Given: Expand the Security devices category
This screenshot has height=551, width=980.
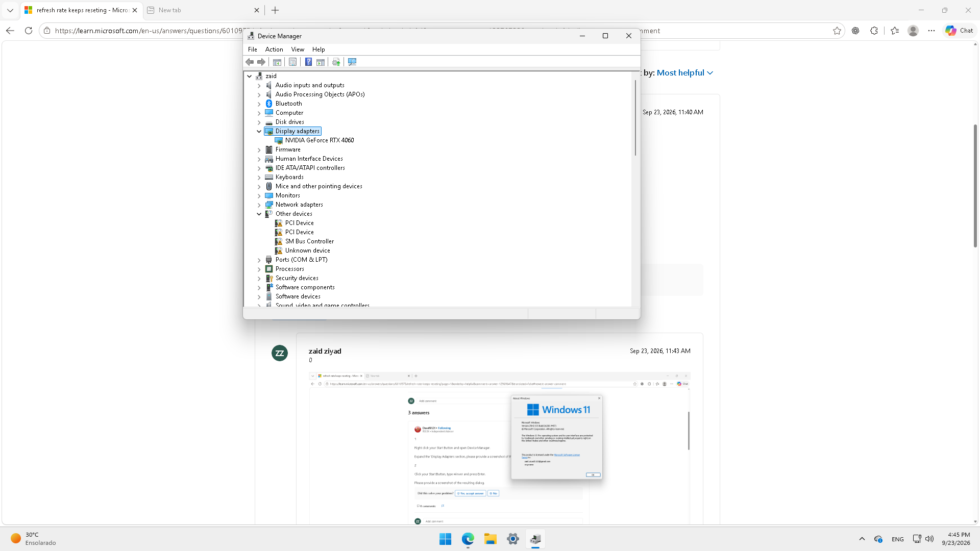Looking at the screenshot, I should click(x=259, y=279).
